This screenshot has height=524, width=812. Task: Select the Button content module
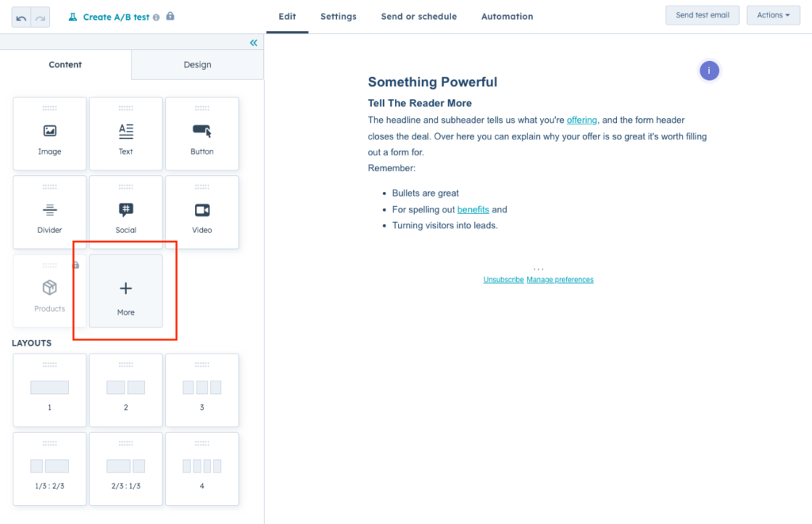click(202, 134)
